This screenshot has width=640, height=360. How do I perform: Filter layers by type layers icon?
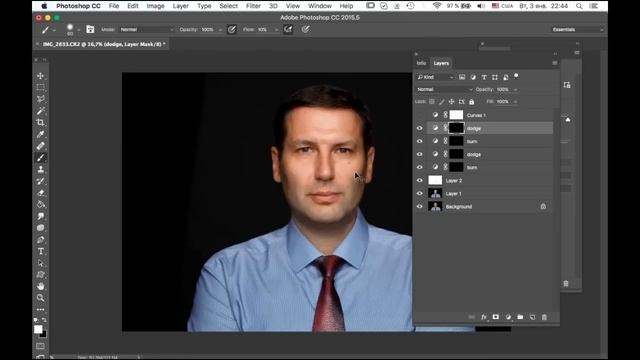coord(484,77)
